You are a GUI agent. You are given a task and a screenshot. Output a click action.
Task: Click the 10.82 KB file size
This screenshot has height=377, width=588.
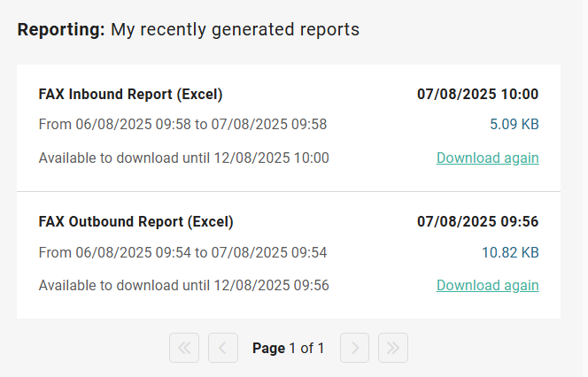pyautogui.click(x=510, y=252)
